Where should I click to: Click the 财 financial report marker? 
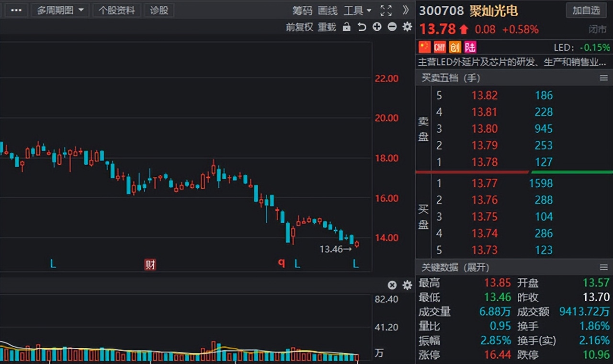tap(150, 264)
